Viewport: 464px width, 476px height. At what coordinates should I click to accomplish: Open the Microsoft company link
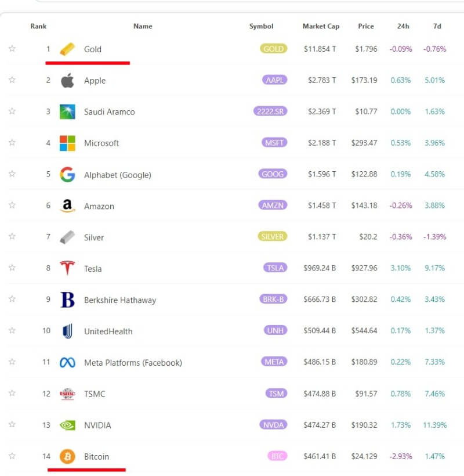(x=101, y=143)
